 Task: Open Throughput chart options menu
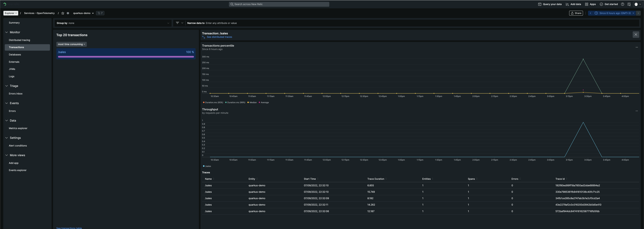(x=636, y=111)
